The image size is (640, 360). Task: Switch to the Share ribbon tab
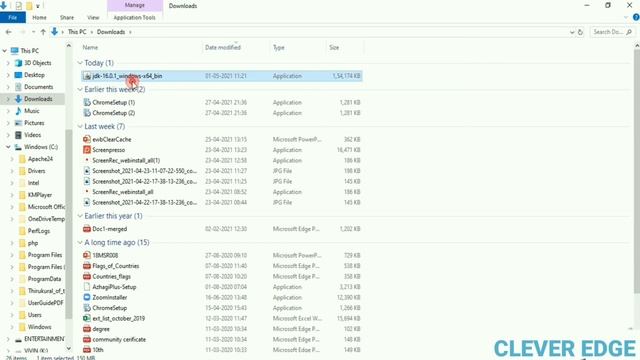pos(67,18)
